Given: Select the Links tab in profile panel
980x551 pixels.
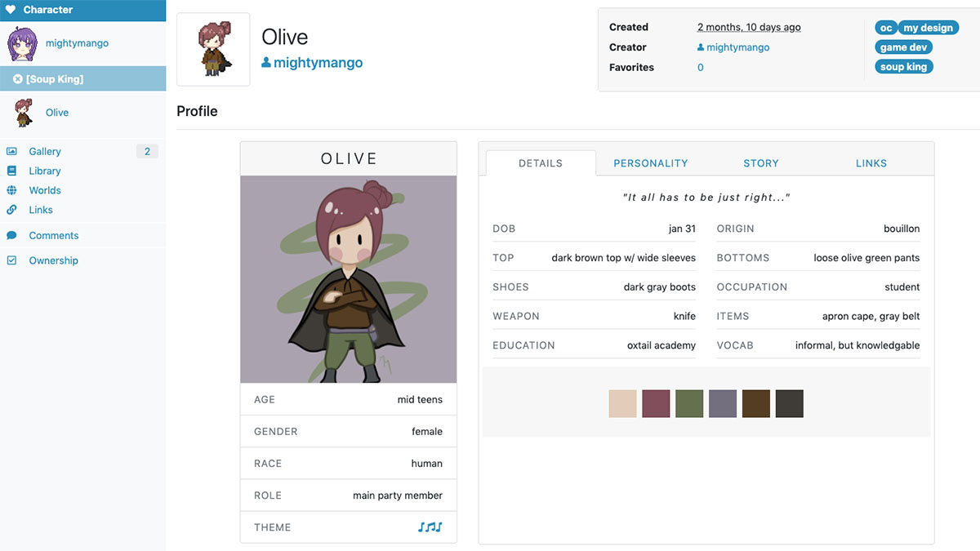Looking at the screenshot, I should point(871,163).
